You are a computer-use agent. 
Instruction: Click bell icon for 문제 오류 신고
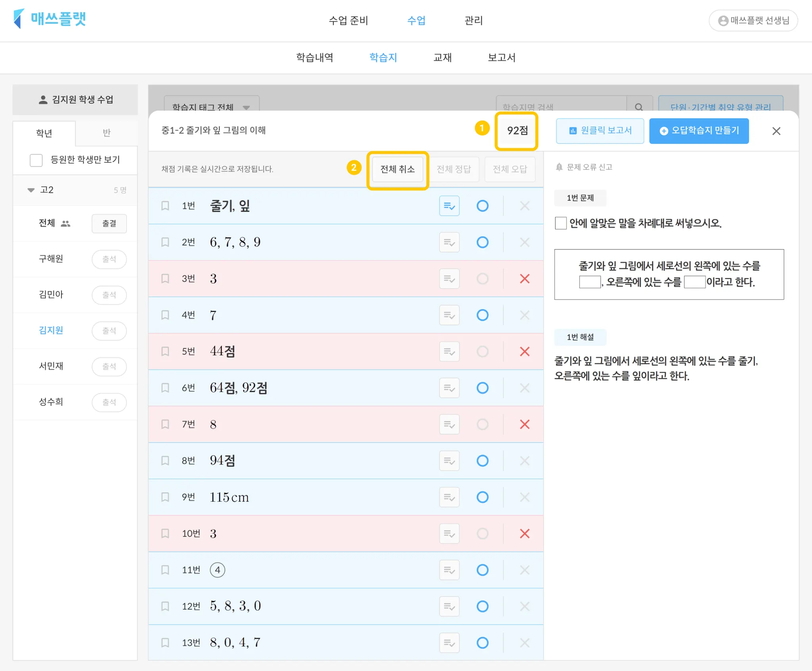point(559,167)
